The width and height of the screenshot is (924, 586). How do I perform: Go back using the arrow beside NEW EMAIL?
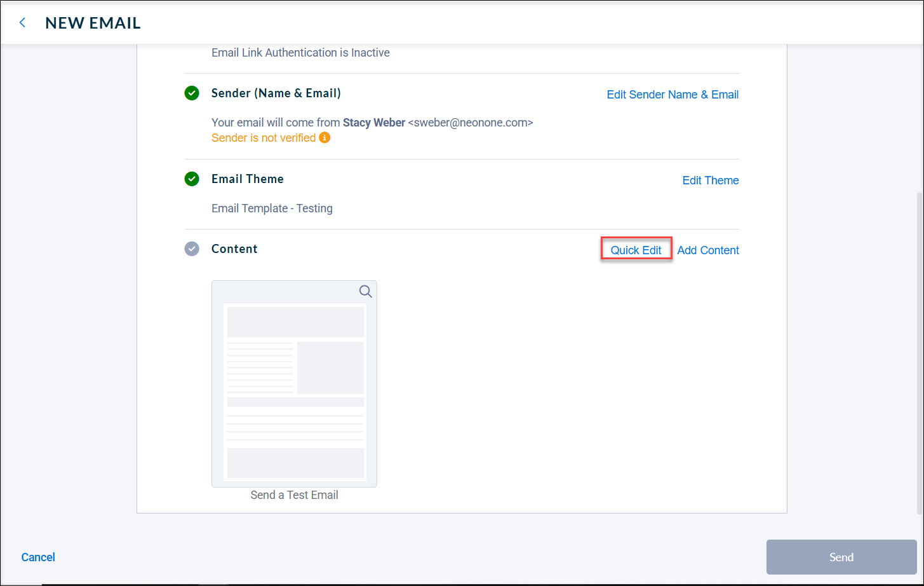click(x=23, y=23)
